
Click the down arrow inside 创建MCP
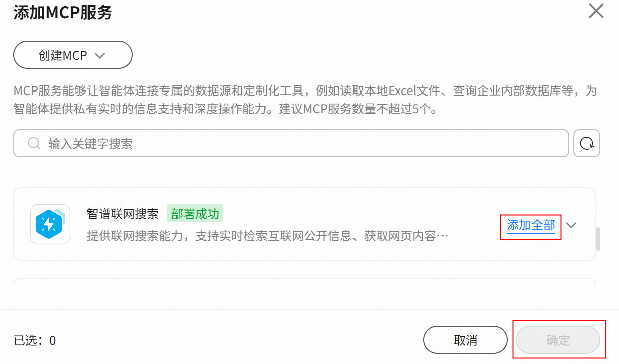click(100, 55)
